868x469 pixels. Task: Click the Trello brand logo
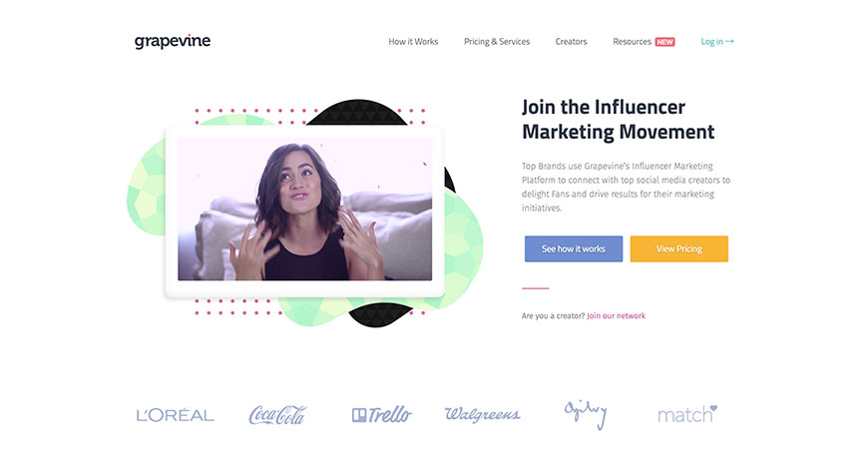pos(382,414)
